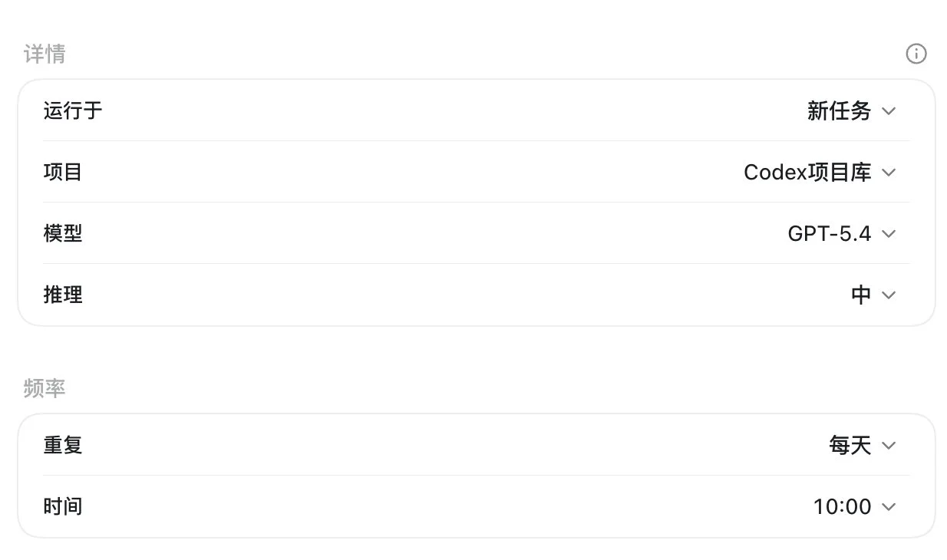Image resolution: width=947 pixels, height=560 pixels.
Task: Click the 项目 row label
Action: click(x=63, y=173)
